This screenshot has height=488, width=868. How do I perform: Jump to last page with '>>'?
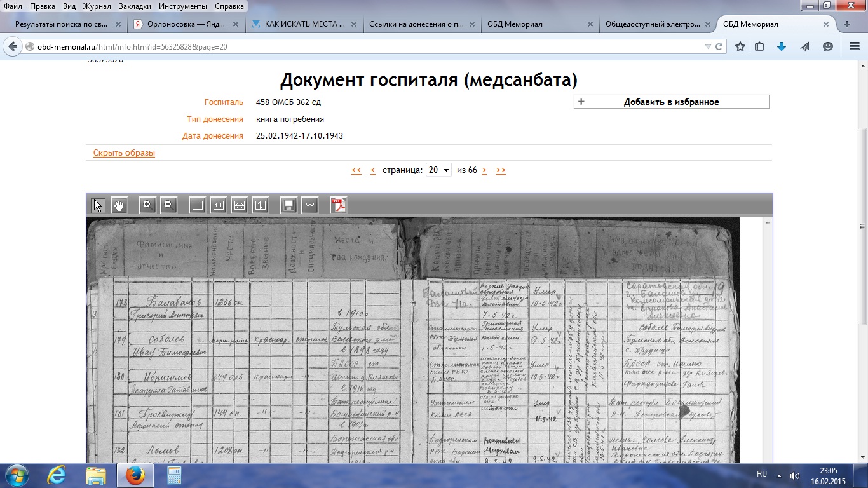pyautogui.click(x=501, y=170)
